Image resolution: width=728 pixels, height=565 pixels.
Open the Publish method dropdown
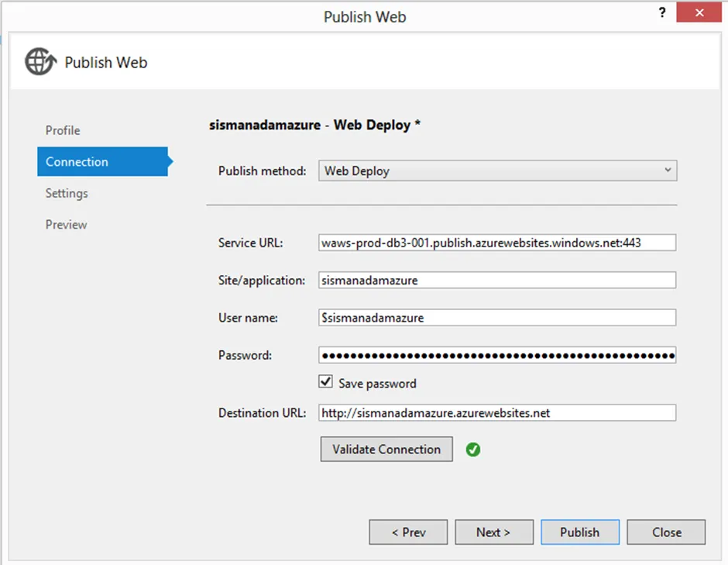[497, 171]
